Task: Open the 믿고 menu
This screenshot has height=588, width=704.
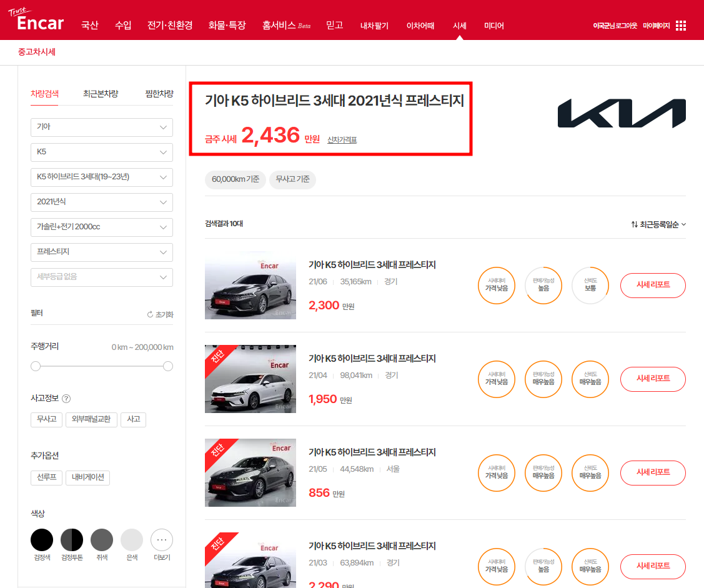Action: pos(334,26)
